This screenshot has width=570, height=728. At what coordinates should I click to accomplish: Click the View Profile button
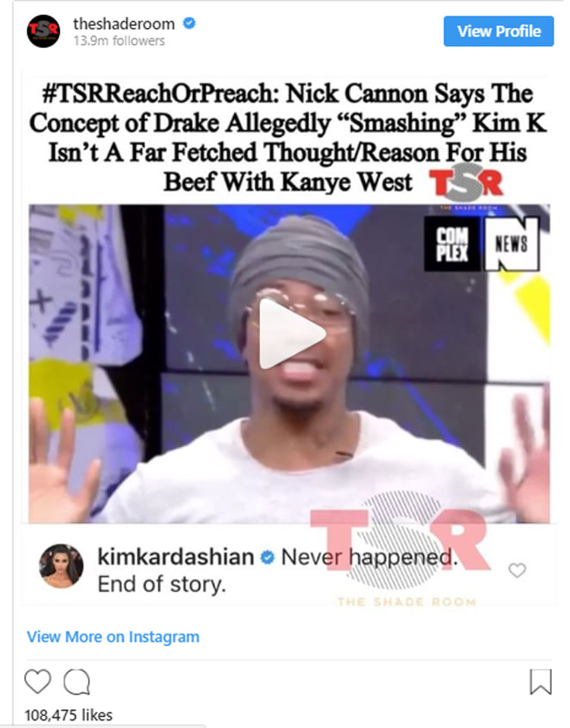pyautogui.click(x=498, y=31)
